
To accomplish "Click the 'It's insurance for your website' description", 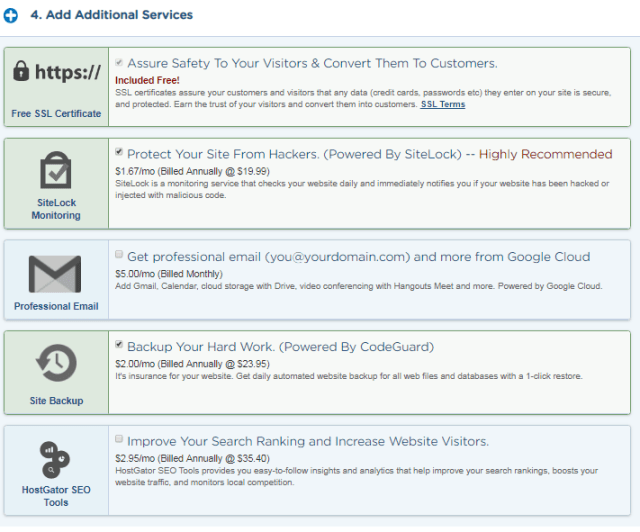I will tap(349, 376).
